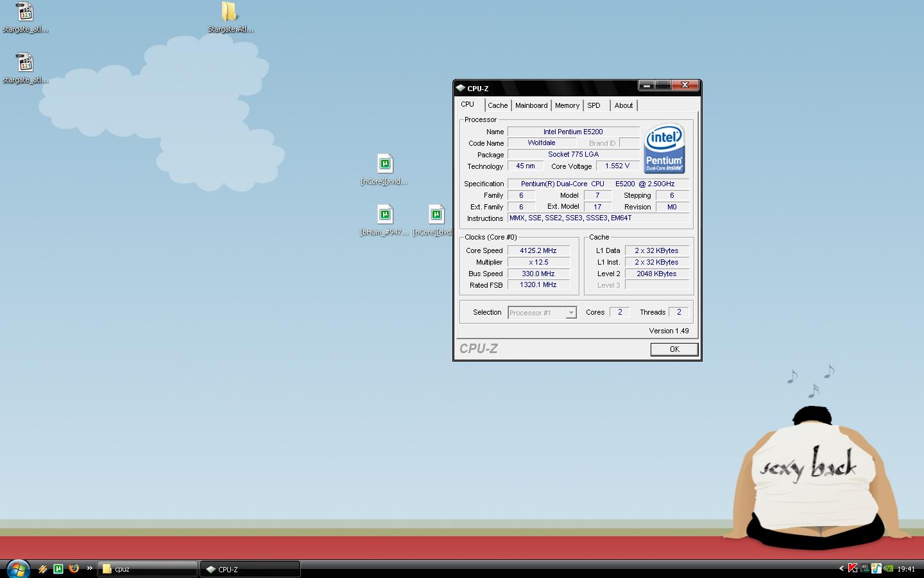Click Bus Speed value 330.0 MHz
The image size is (924, 578).
pyautogui.click(x=538, y=274)
